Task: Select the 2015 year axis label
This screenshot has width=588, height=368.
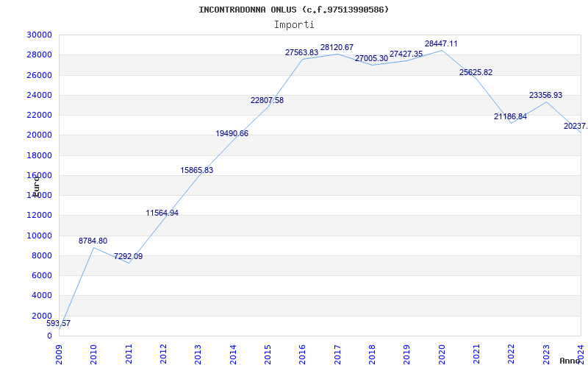Action: click(x=268, y=355)
